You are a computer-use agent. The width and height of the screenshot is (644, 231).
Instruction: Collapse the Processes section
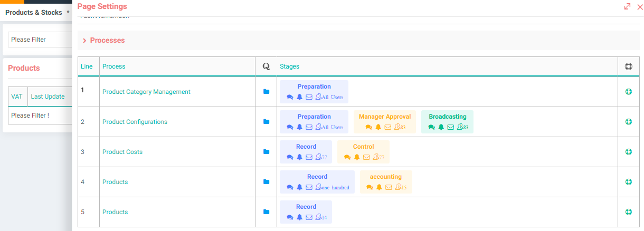(84, 41)
